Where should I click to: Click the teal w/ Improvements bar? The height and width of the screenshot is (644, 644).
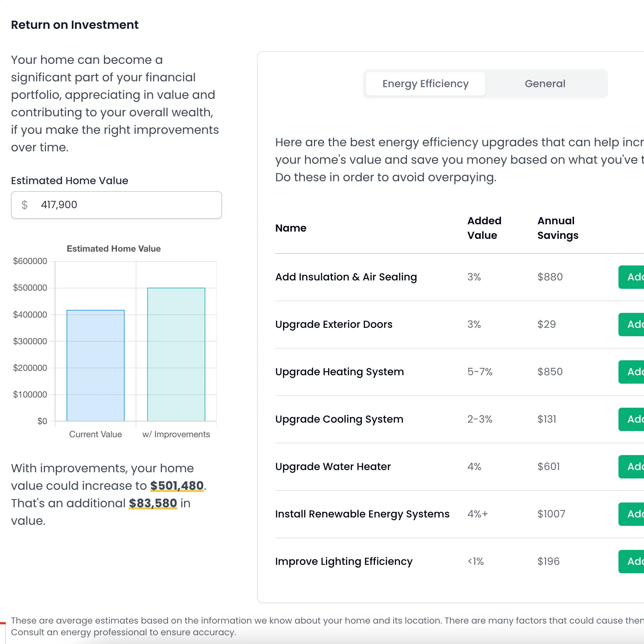coord(176,354)
